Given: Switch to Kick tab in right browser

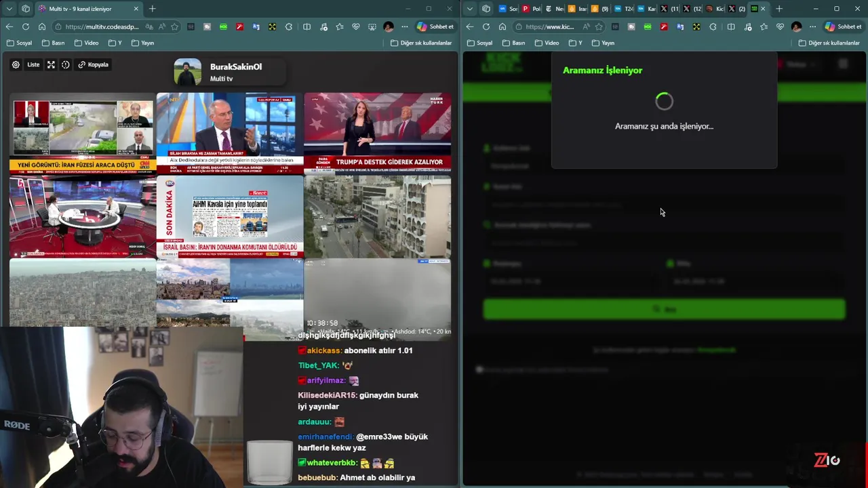Looking at the screenshot, I should [715, 9].
